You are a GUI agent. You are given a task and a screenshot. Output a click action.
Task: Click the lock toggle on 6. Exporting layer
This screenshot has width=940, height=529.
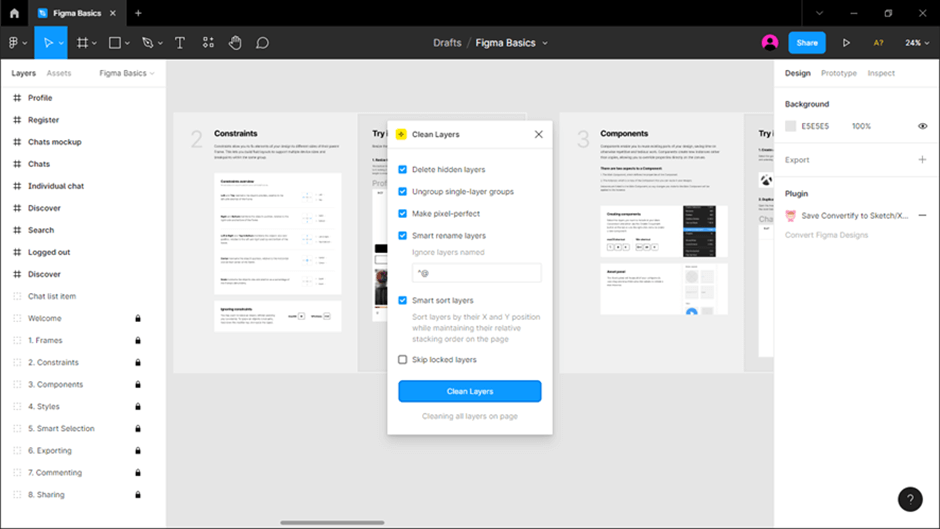tap(138, 450)
